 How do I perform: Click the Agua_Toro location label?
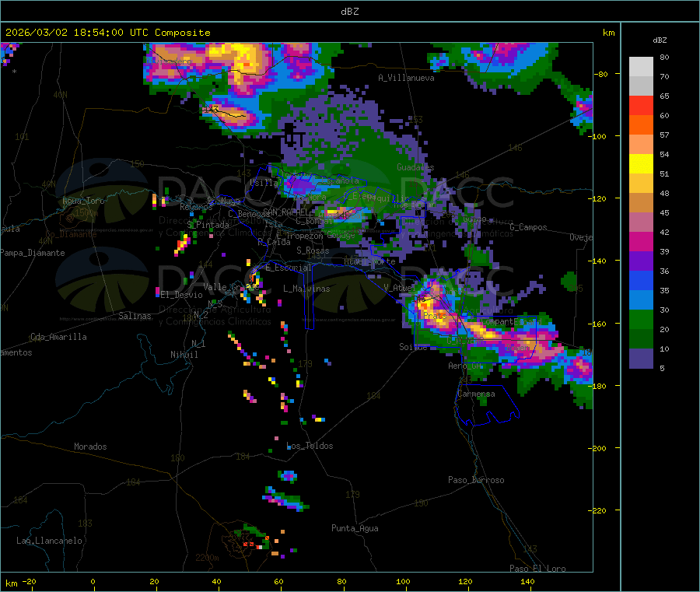83,201
